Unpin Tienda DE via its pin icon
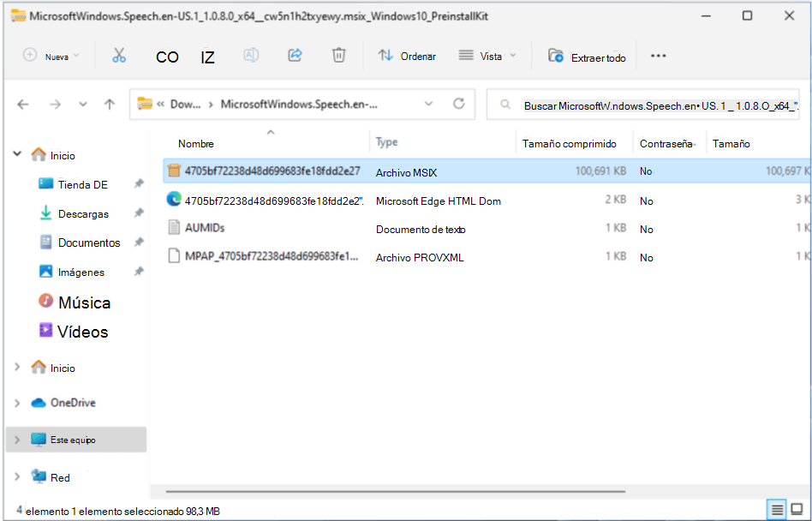Screen dimensions: 812x521 [139, 183]
